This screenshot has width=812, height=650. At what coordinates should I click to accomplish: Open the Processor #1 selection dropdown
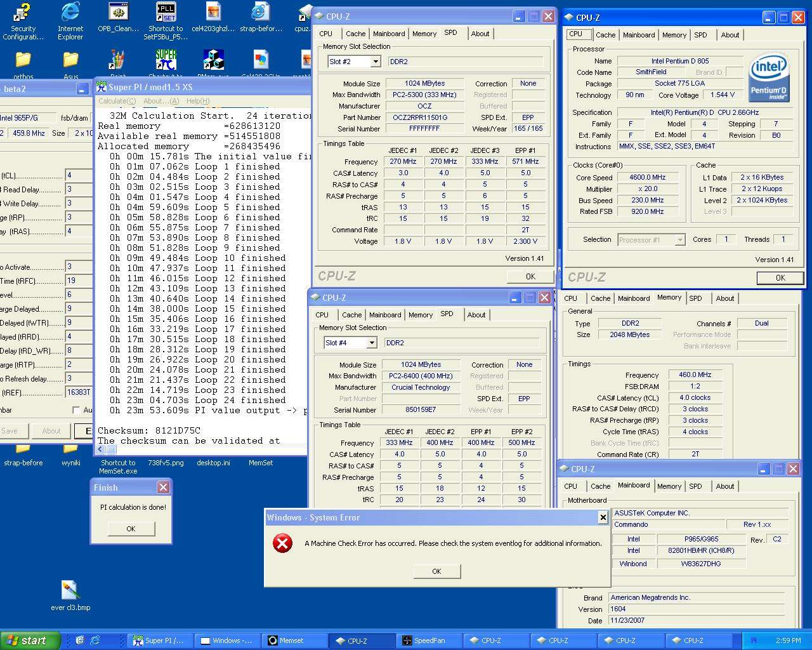pyautogui.click(x=680, y=240)
